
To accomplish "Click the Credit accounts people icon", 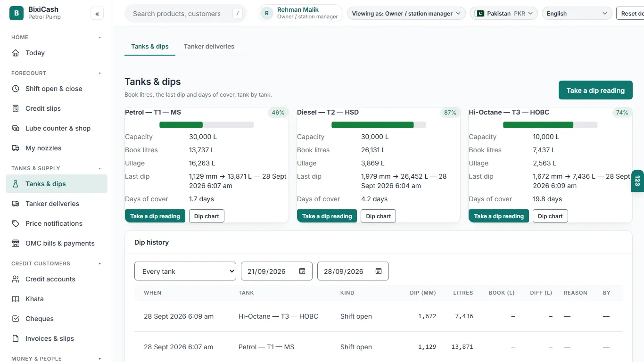I will pyautogui.click(x=16, y=279).
